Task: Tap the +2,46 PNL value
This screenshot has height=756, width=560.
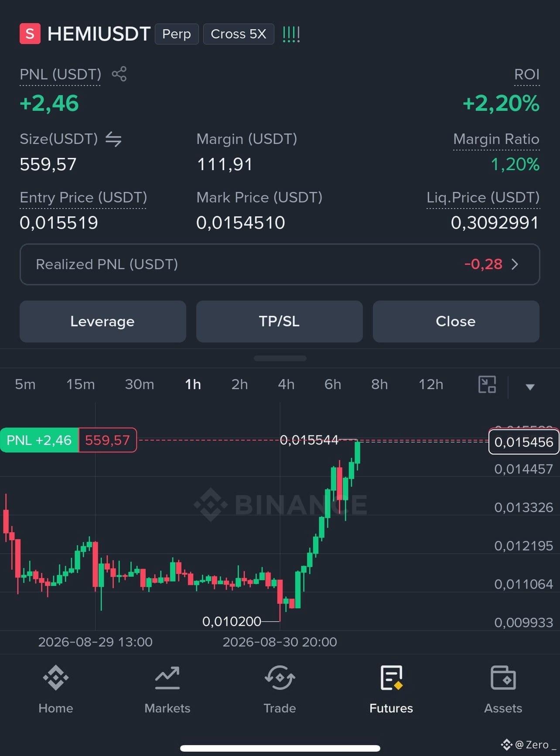Action: [49, 103]
